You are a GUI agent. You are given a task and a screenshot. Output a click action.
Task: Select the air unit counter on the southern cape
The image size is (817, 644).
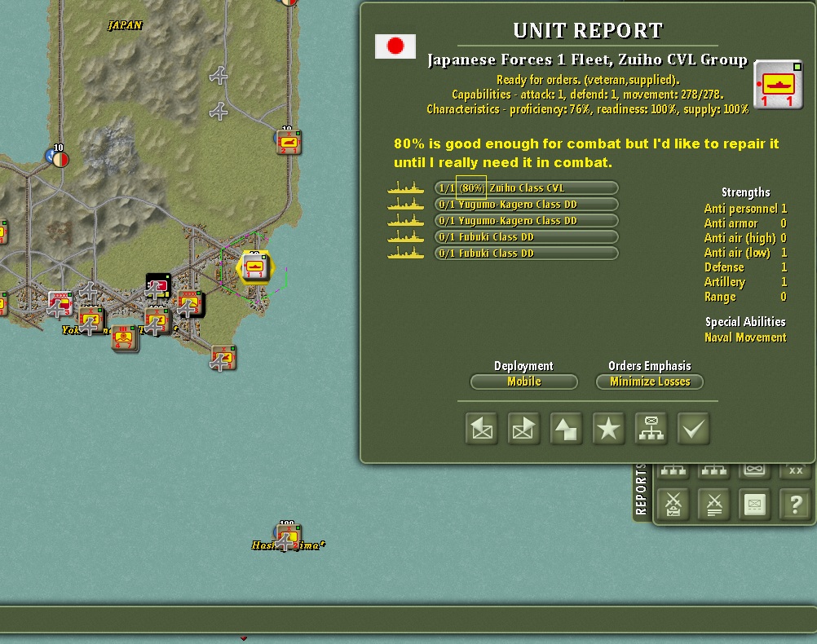[x=223, y=358]
